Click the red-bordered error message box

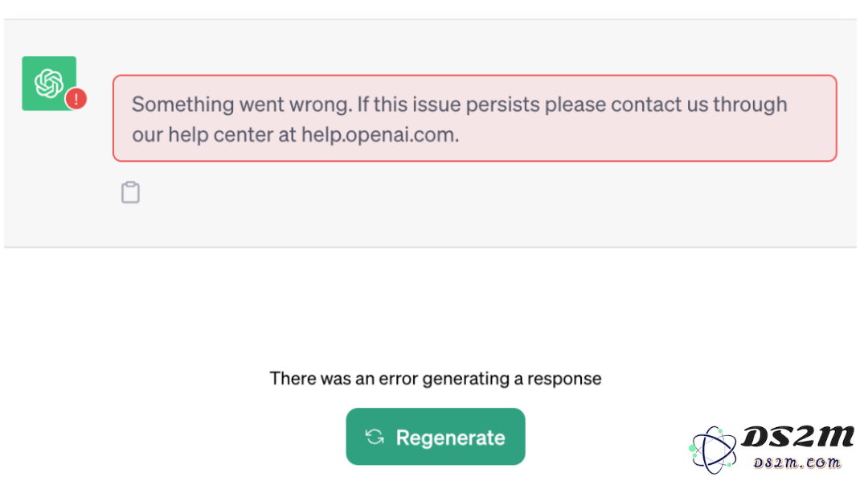pyautogui.click(x=475, y=118)
